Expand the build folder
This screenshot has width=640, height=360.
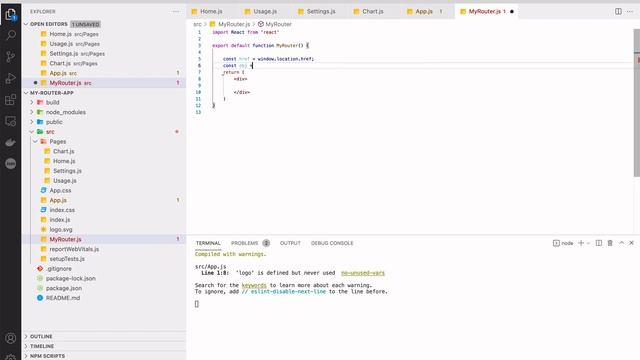point(32,102)
